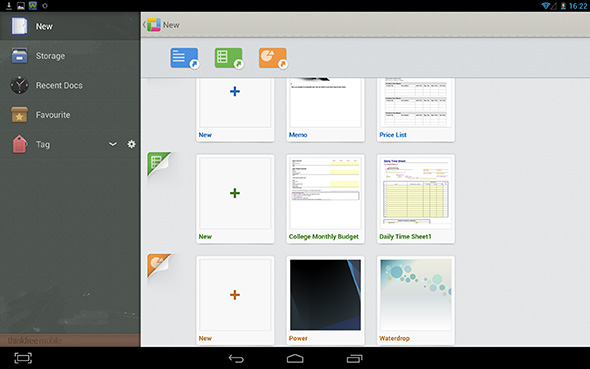This screenshot has width=590, height=369.
Task: Create new blank presentation with orange plus
Action: pos(235,300)
